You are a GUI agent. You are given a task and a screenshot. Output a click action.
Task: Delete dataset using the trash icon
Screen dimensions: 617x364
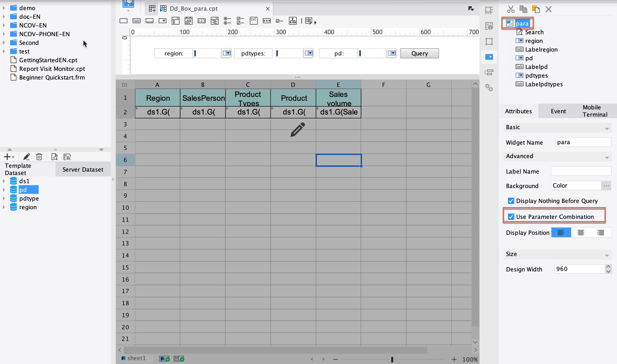[39, 157]
